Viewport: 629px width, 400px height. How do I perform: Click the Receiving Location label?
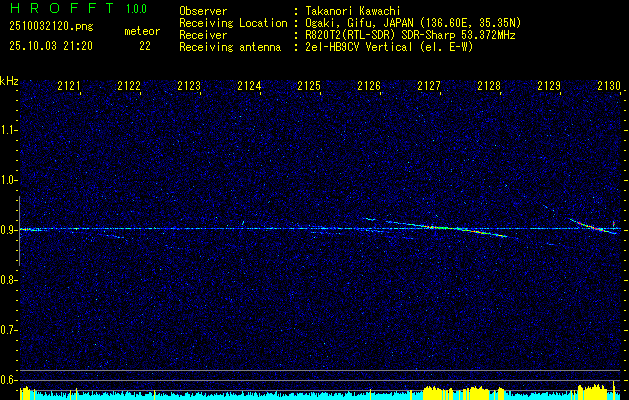pyautogui.click(x=233, y=23)
